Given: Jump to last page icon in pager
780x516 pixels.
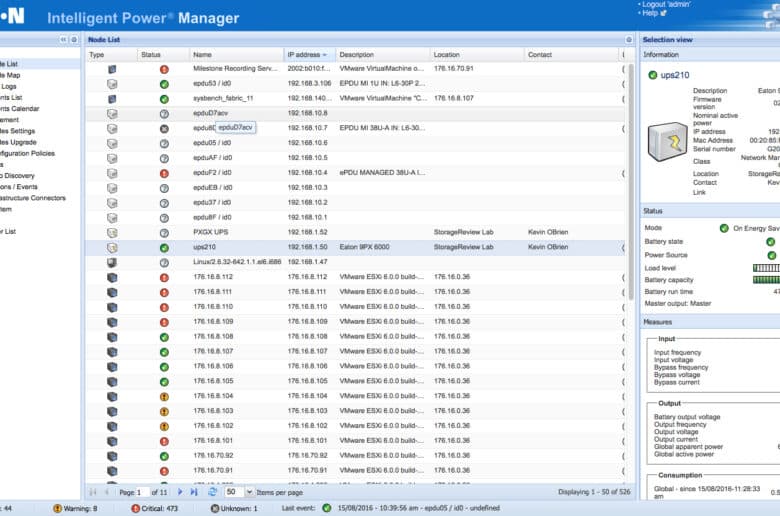Looking at the screenshot, I should click(194, 492).
